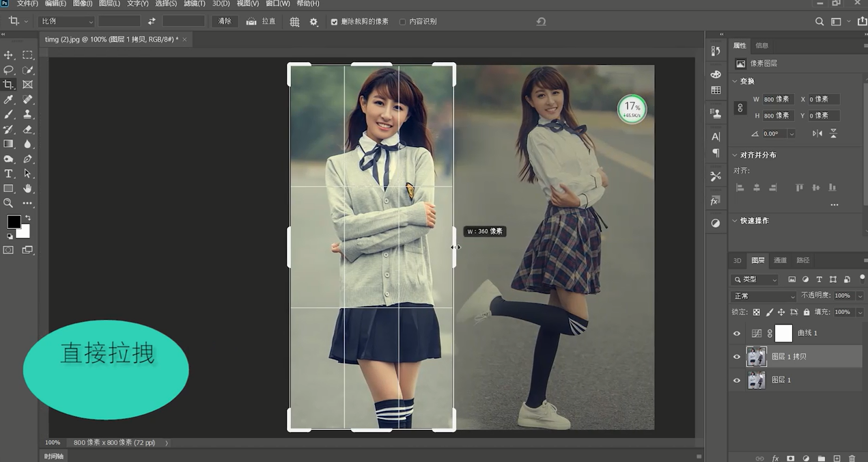Delete the selected layer with trash icon
Screen dimensions: 868x462
[852, 459]
